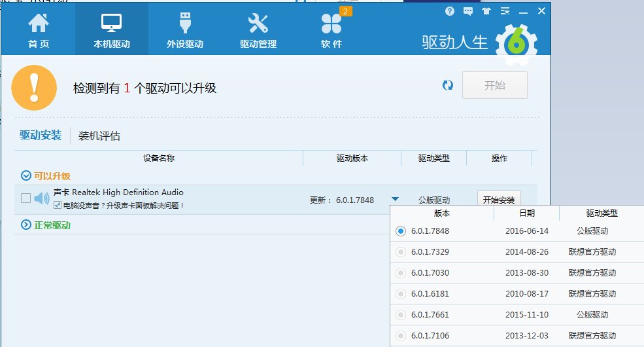Select the 本机驱动 tab

point(112,31)
